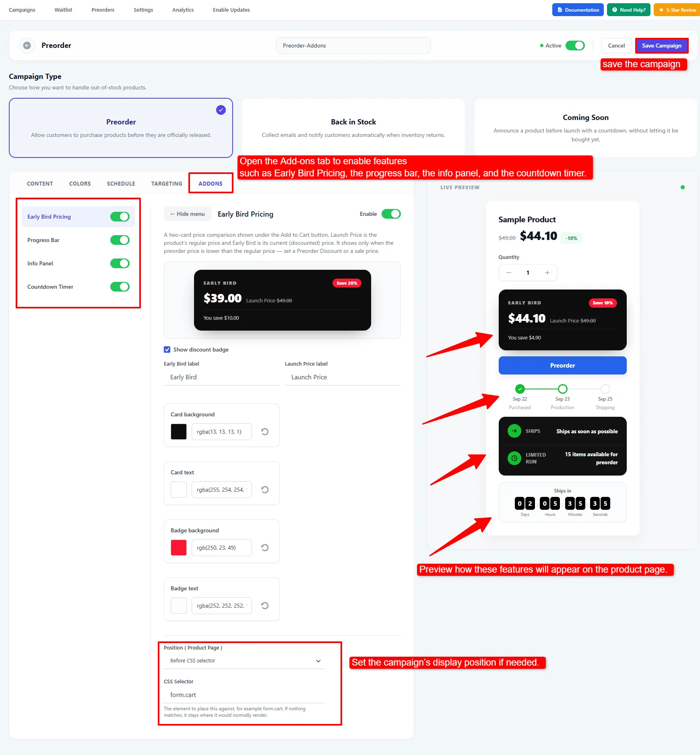Screen dimensions: 700x755
Task: Open the Card background color swatch
Action: pos(179,432)
